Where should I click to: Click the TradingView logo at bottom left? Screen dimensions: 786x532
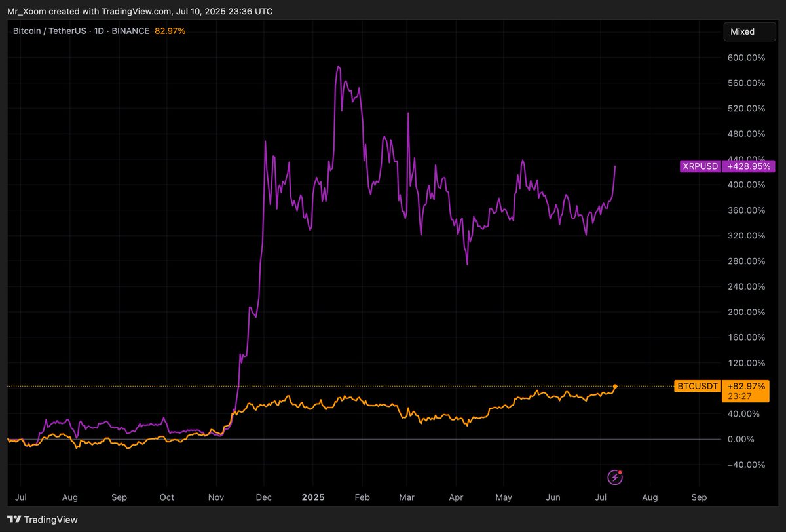point(43,519)
